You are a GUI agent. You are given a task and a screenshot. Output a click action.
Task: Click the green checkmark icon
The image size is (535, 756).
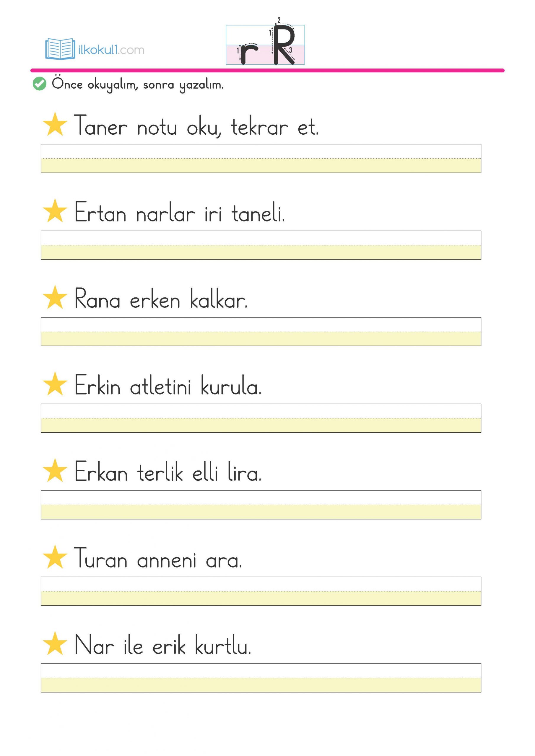pos(40,84)
